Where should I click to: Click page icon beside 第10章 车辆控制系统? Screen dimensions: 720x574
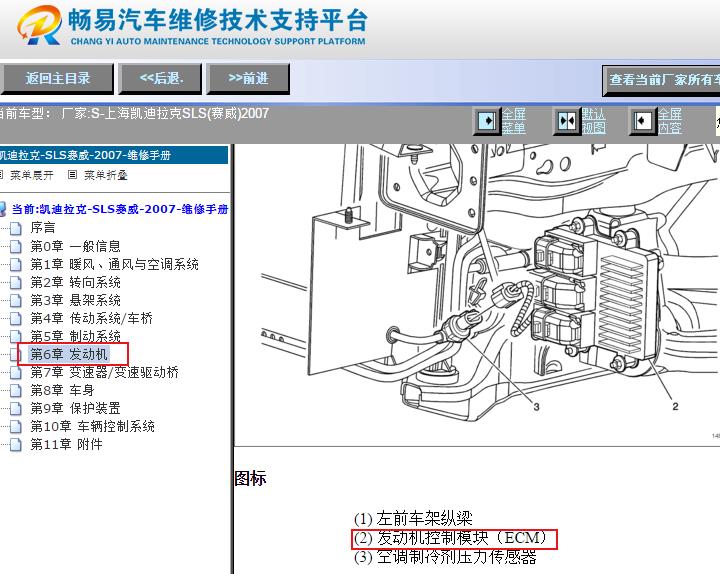(16, 427)
